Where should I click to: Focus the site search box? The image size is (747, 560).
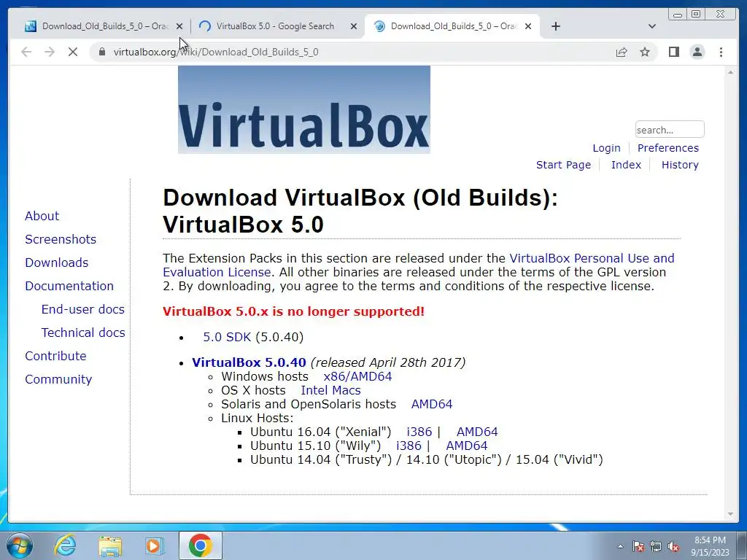click(670, 130)
